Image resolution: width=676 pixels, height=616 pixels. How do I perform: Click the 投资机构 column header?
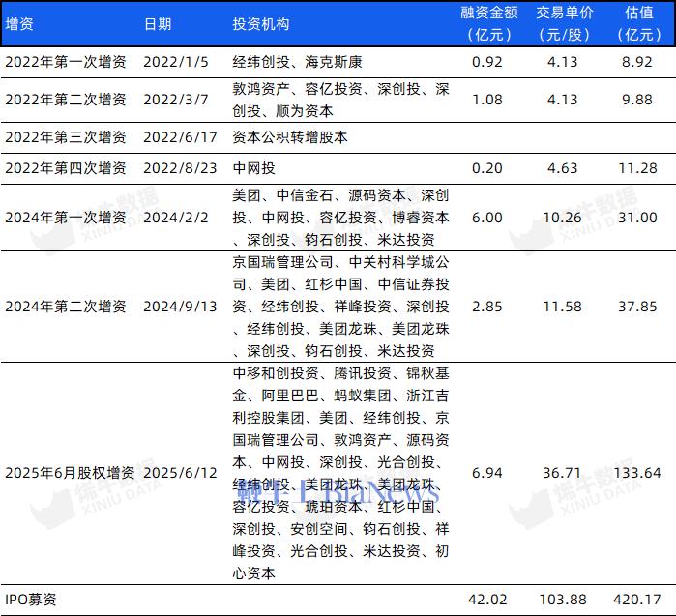coord(261,24)
